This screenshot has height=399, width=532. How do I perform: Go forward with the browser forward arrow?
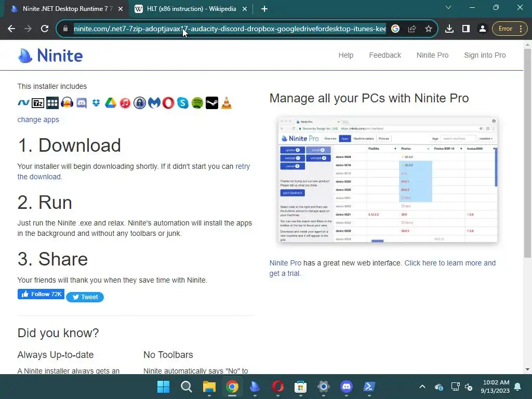[28, 29]
